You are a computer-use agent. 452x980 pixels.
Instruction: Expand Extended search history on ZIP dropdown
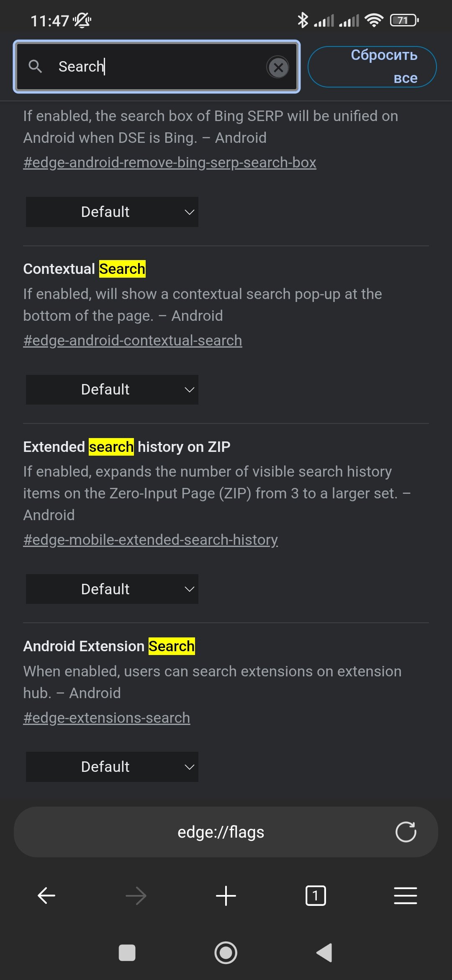click(112, 589)
